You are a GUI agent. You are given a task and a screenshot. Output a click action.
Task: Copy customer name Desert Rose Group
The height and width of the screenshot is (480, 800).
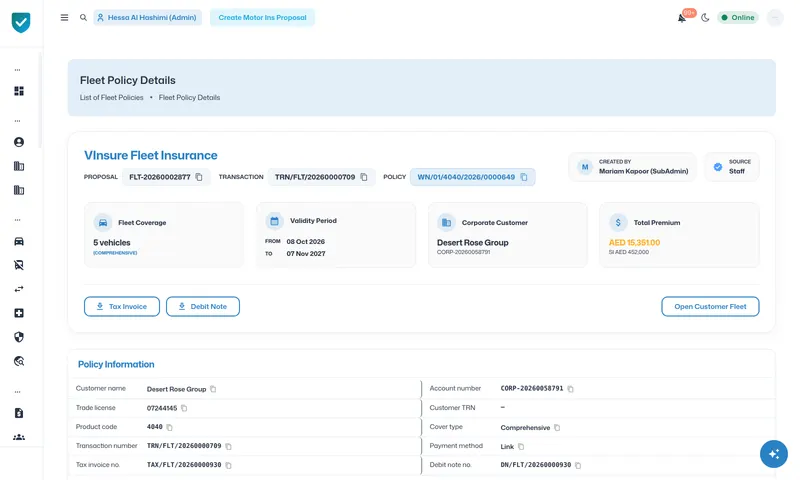click(x=213, y=389)
